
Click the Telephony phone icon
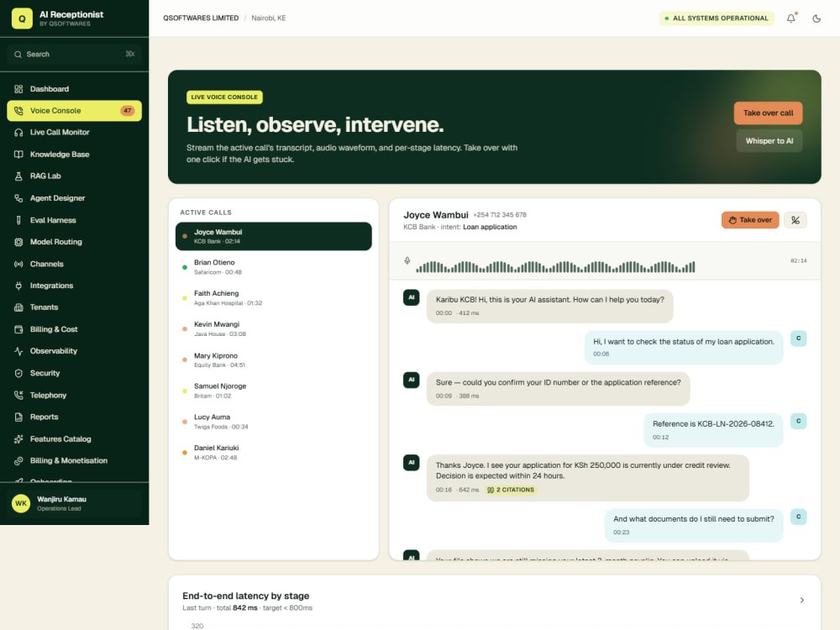click(18, 396)
